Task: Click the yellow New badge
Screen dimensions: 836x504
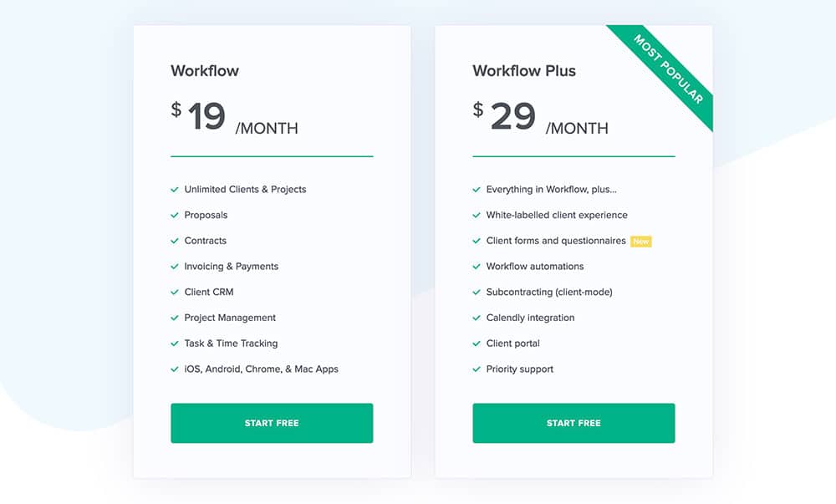Action: click(x=641, y=242)
